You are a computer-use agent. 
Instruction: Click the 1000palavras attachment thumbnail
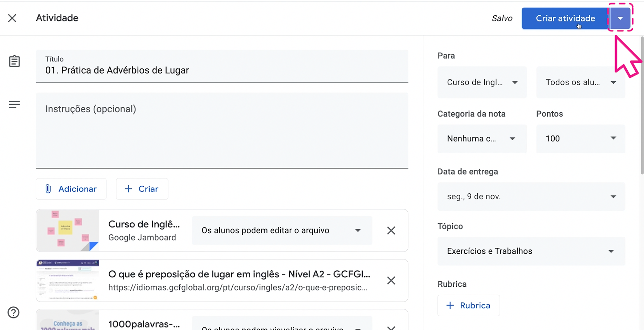tap(68, 320)
